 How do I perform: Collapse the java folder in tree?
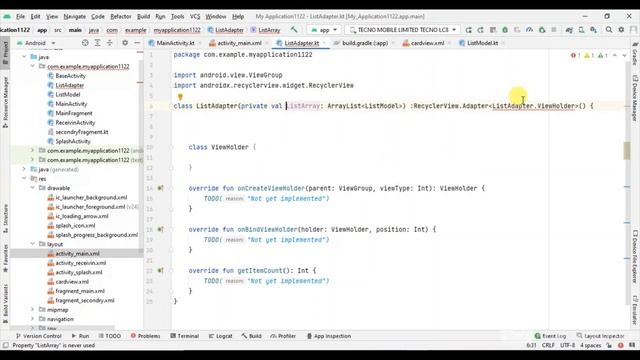pos(24,57)
